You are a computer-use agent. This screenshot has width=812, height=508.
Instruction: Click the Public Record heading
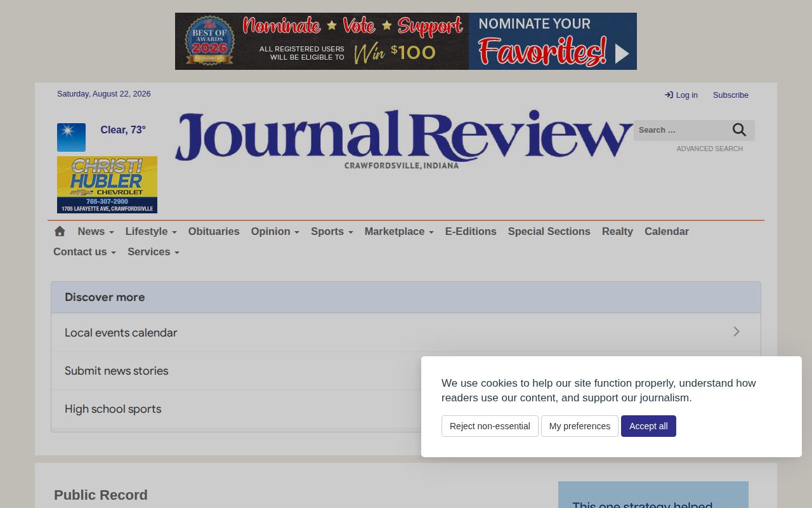pos(101,495)
